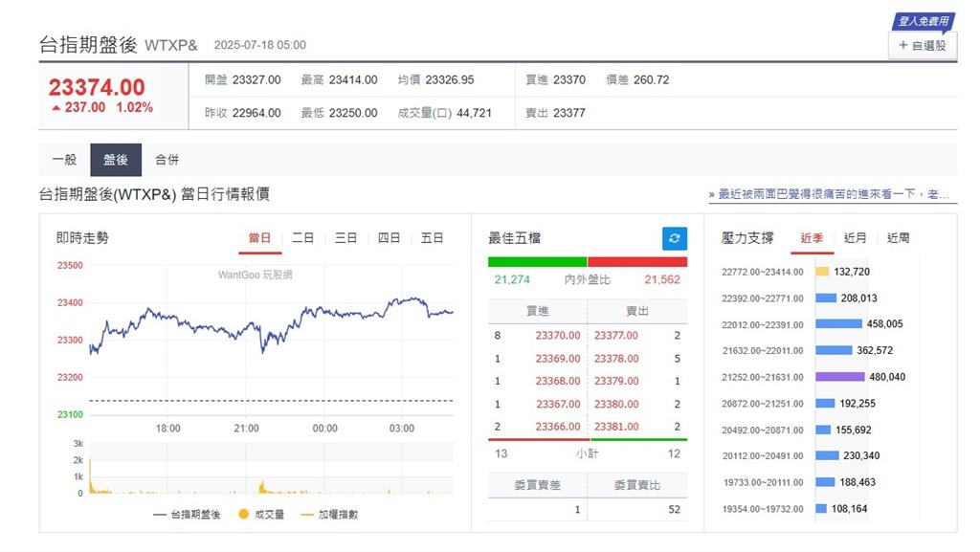Select the 盤後 after-hours tab

click(x=116, y=160)
